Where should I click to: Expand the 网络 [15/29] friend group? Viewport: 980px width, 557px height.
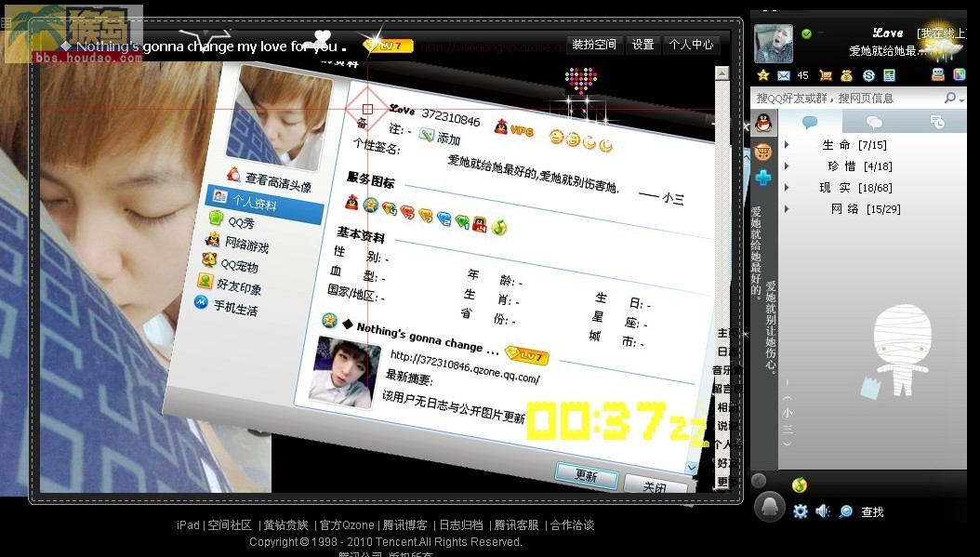click(787, 209)
